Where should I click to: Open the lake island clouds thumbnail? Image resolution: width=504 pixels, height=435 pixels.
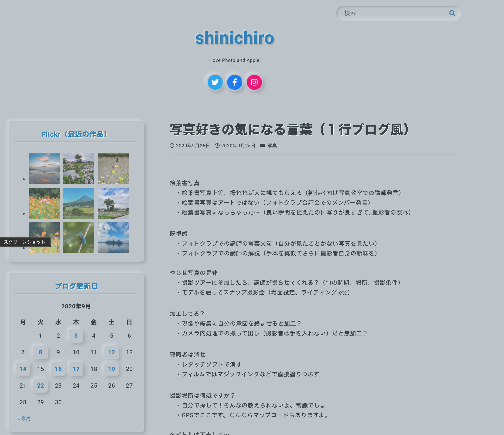pos(113,237)
